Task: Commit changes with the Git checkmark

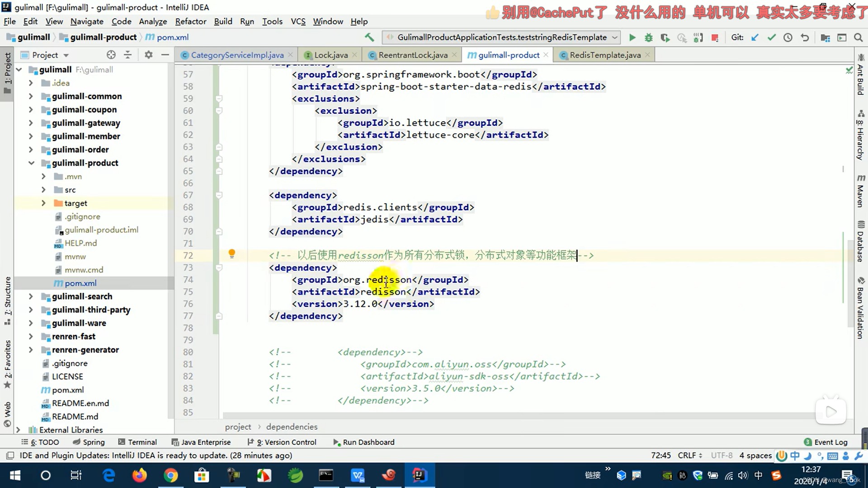Action: click(x=771, y=38)
